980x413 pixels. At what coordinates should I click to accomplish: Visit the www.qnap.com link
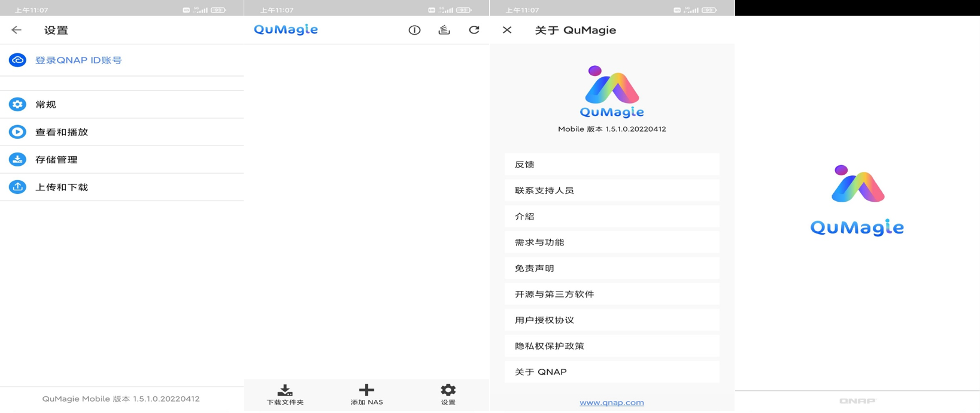612,403
